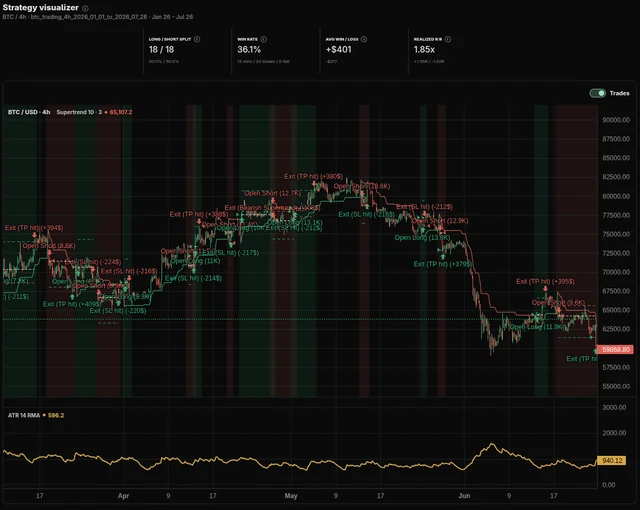Select the Exit (SL hit) (-220$) label

(118, 310)
